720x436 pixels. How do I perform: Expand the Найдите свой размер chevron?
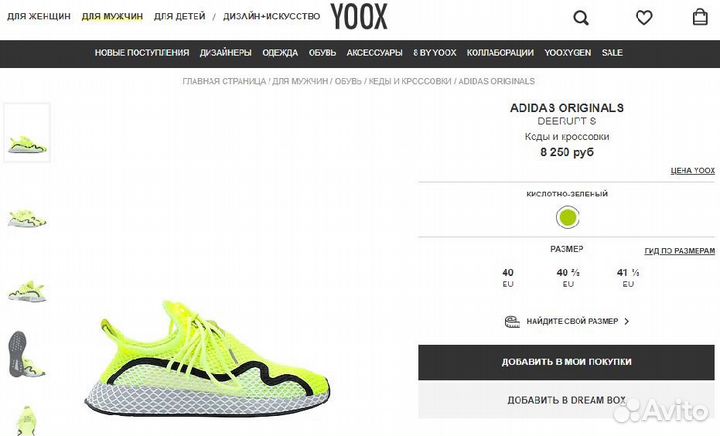pos(627,321)
